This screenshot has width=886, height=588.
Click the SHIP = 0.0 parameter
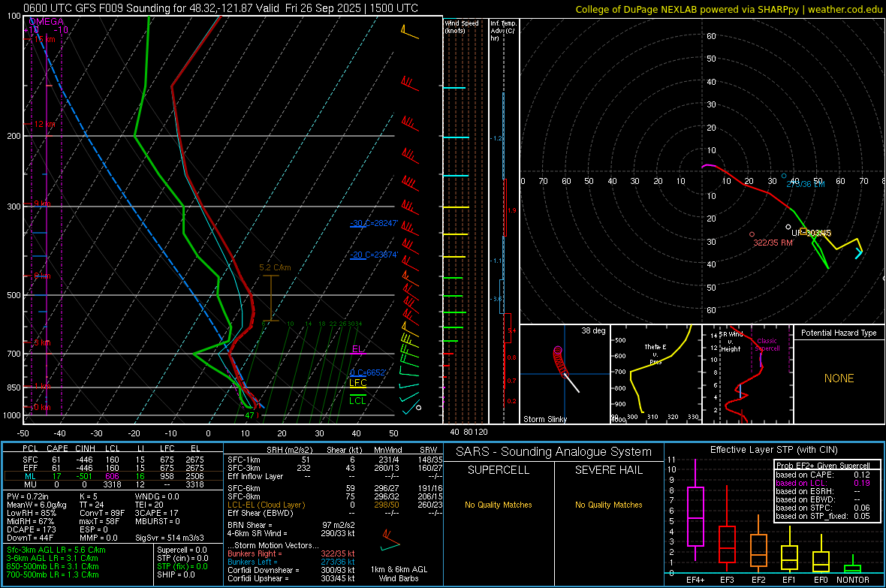(x=176, y=574)
